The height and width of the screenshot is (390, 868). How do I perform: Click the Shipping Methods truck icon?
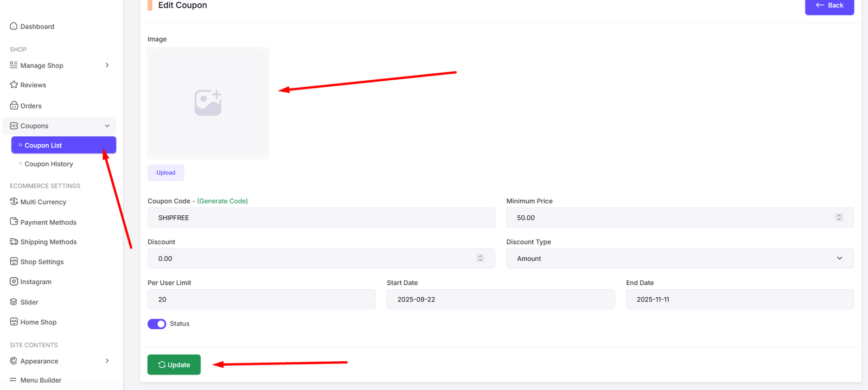[x=14, y=241]
